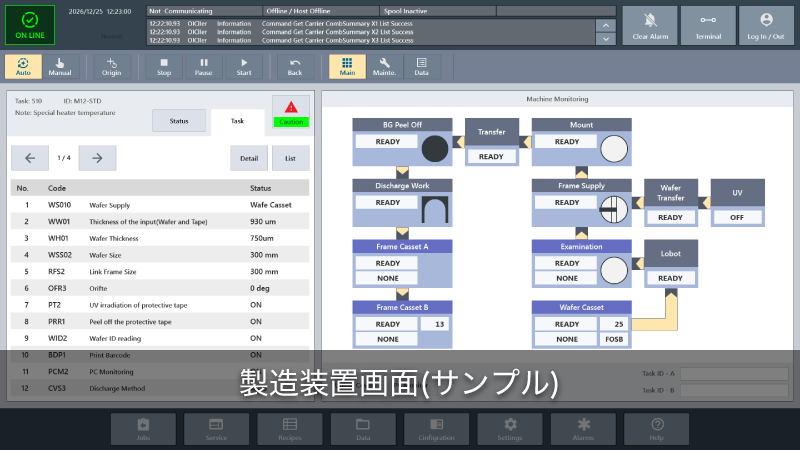Select row WSS02 Wafer Size
The width and height of the screenshot is (800, 450).
pos(160,255)
